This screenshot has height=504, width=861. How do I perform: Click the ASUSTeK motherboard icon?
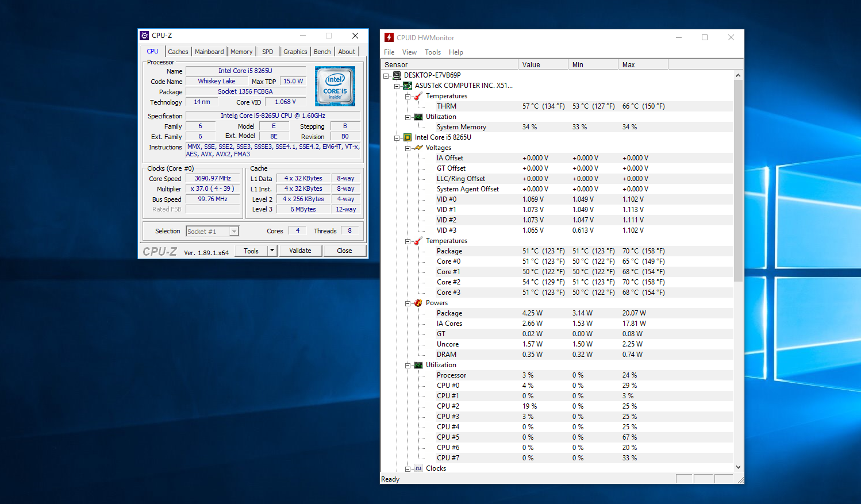(408, 86)
